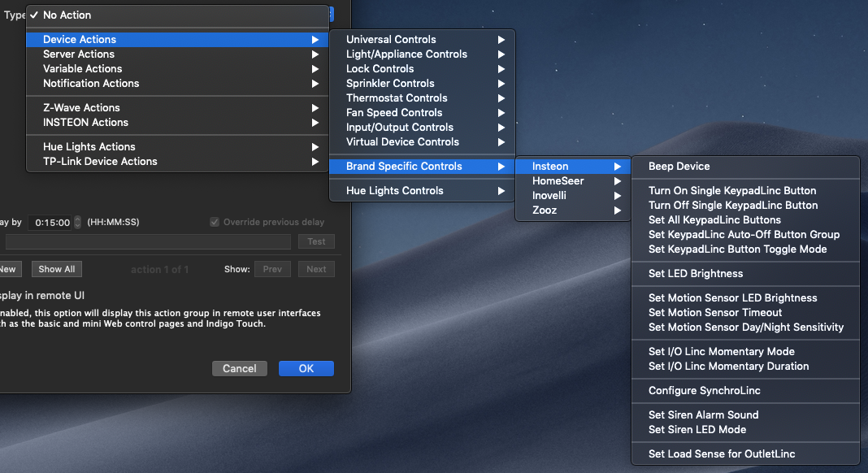This screenshot has height=473, width=868.
Task: Click the Next button
Action: click(316, 269)
